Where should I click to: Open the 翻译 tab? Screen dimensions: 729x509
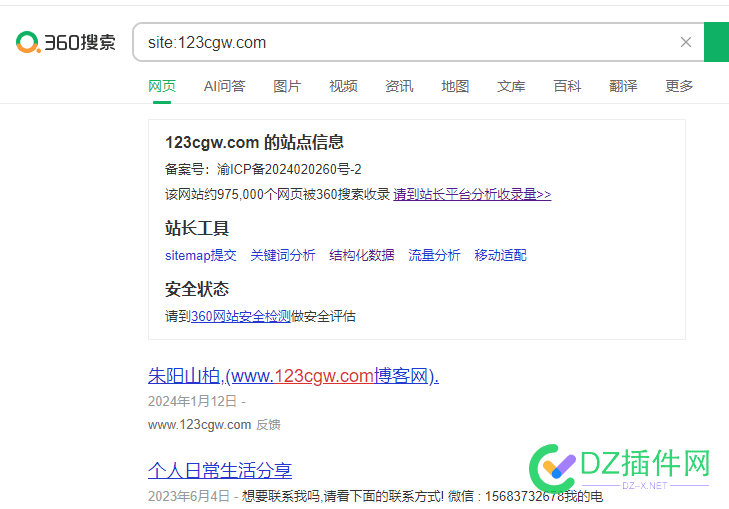[623, 86]
